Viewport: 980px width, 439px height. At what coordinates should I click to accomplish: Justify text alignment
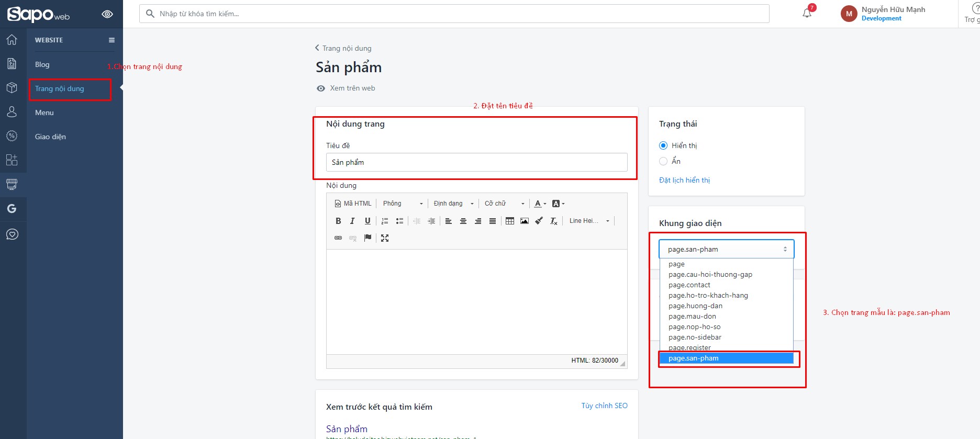(x=493, y=221)
